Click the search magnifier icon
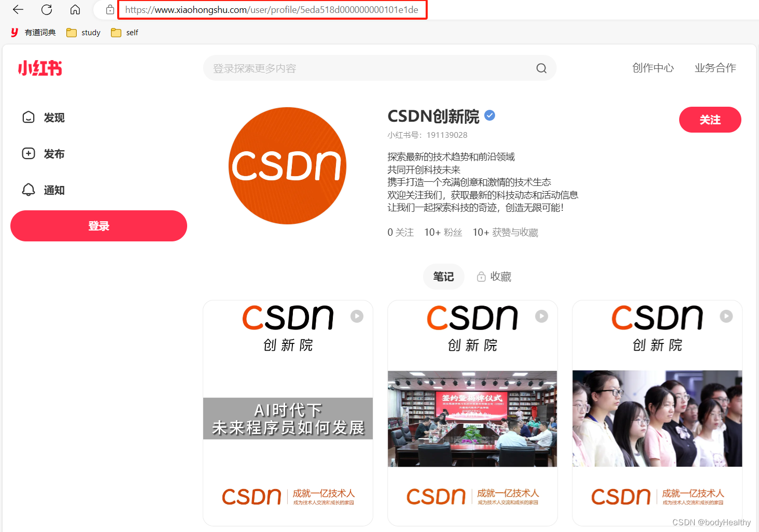 pos(541,68)
